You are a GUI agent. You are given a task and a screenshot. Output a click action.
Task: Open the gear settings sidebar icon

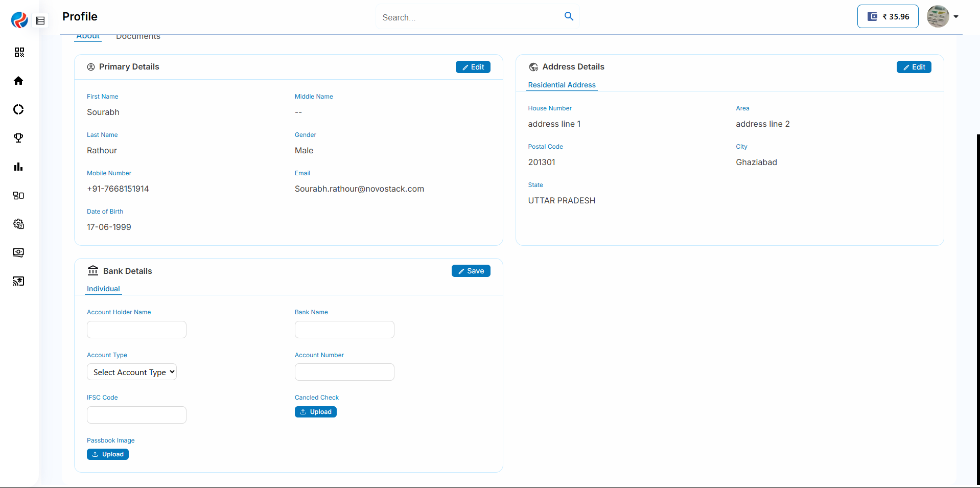(19, 224)
